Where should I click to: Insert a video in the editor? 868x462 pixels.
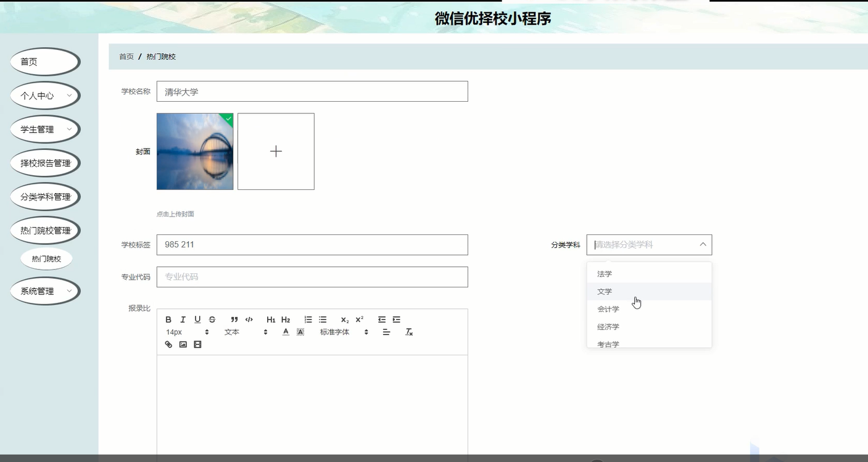coord(198,345)
